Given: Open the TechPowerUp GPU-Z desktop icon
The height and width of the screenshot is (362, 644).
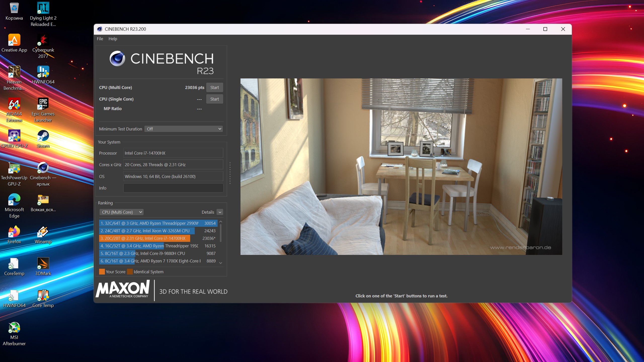Looking at the screenshot, I should pos(14,168).
